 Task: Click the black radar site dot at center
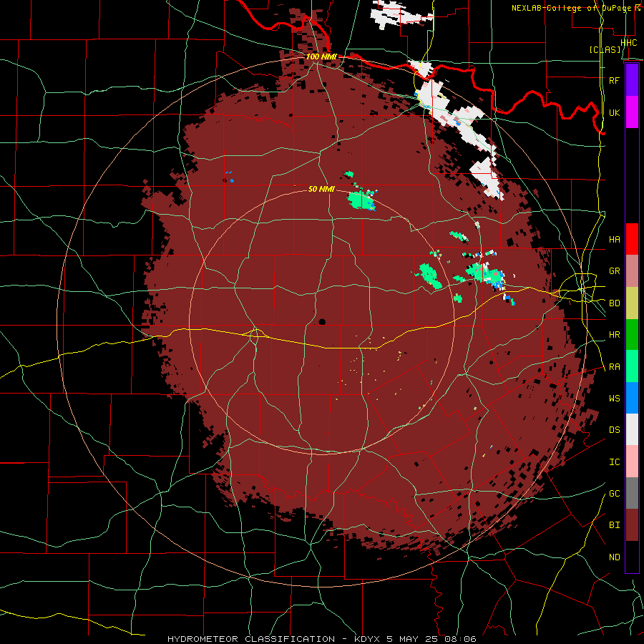click(x=322, y=321)
